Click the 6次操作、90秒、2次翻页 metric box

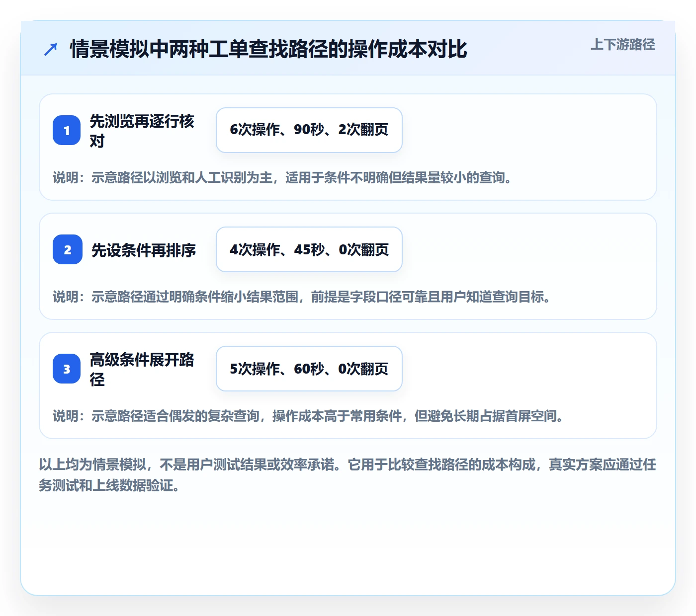pyautogui.click(x=309, y=130)
